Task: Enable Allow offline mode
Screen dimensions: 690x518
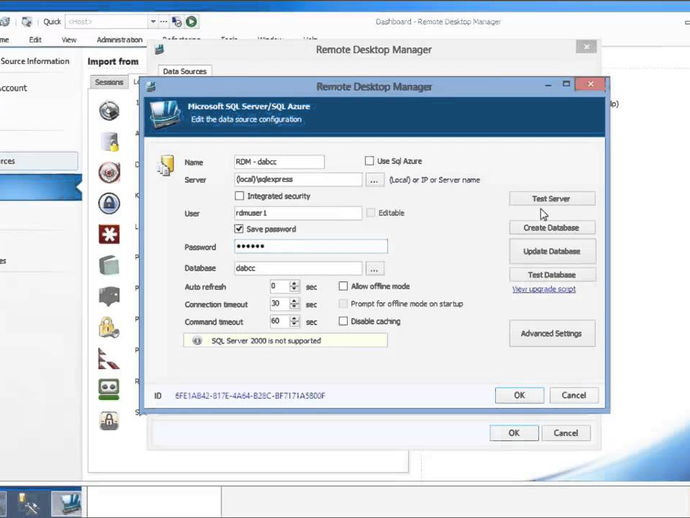Action: tap(343, 286)
